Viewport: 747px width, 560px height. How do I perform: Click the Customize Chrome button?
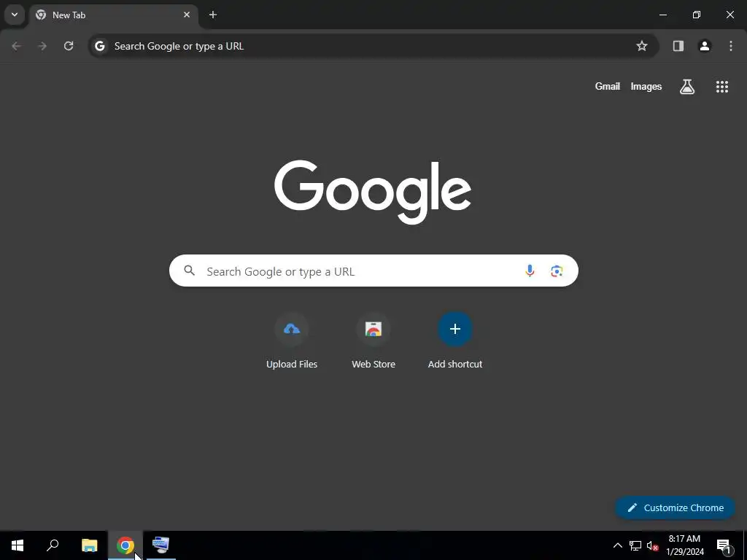pos(675,507)
